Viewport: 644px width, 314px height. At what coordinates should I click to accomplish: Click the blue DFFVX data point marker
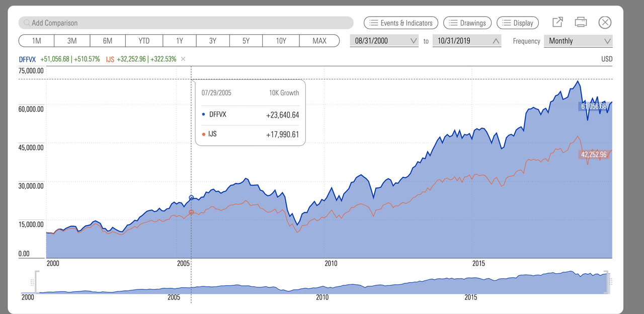point(191,198)
